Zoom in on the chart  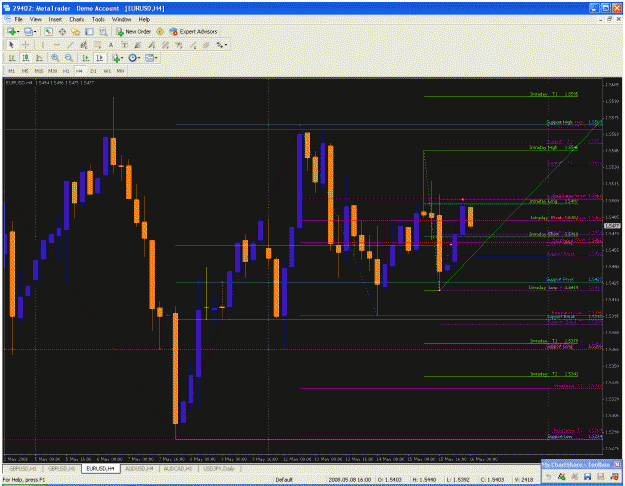tap(55, 58)
